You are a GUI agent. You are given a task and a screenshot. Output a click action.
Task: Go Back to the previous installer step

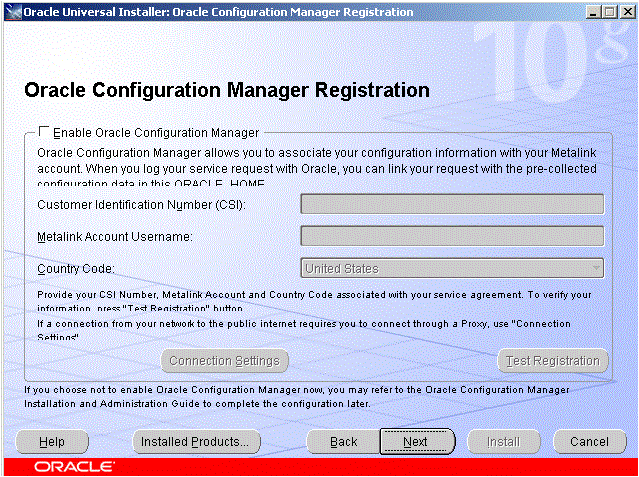[343, 441]
